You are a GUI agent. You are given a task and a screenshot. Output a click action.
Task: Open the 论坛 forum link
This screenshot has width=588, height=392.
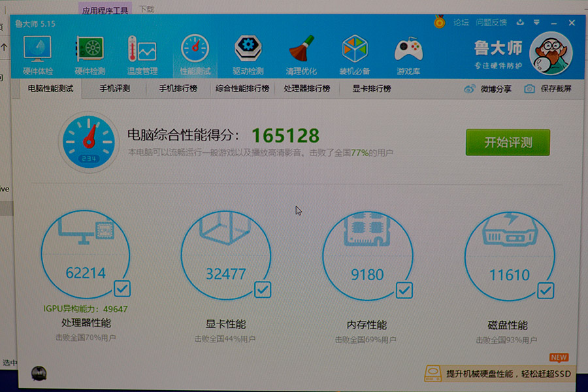(461, 22)
